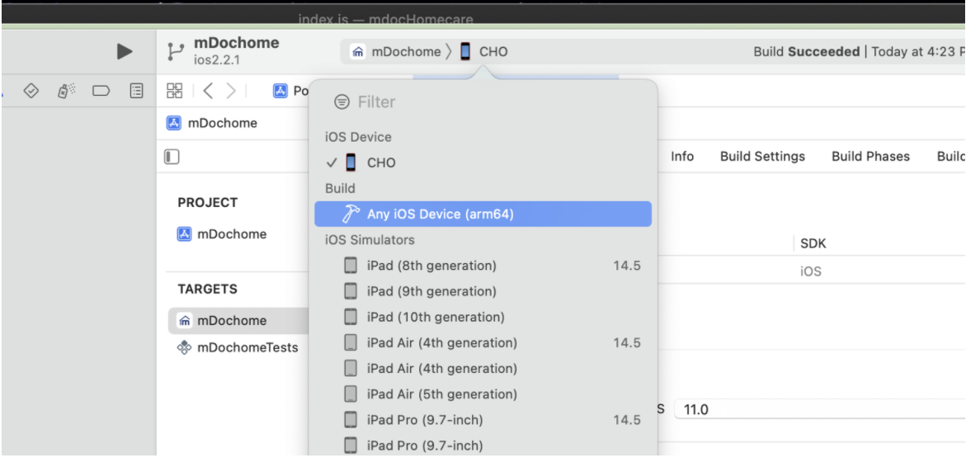The width and height of the screenshot is (980, 472).
Task: Click the deployment target 11.0 field
Action: 819,410
